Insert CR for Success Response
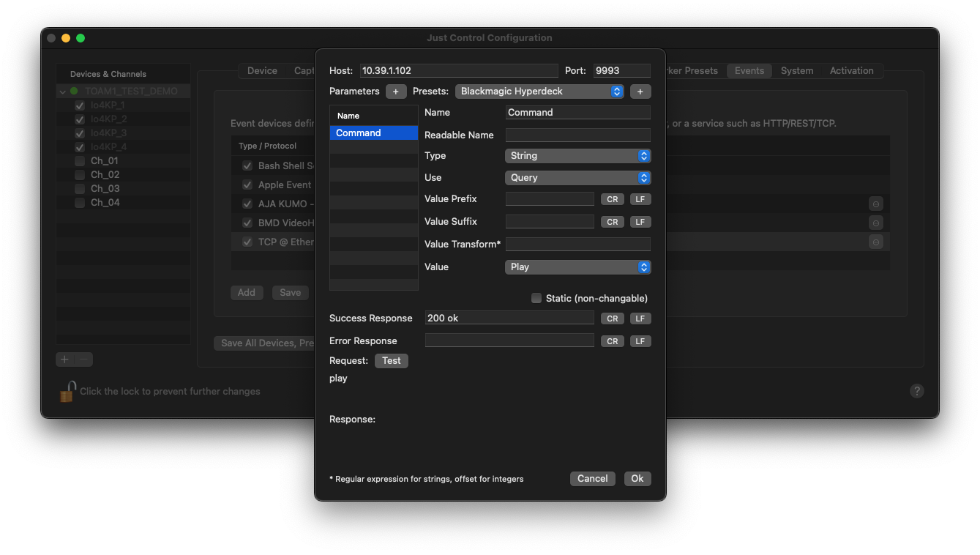Viewport: 980px width, 555px height. [612, 319]
